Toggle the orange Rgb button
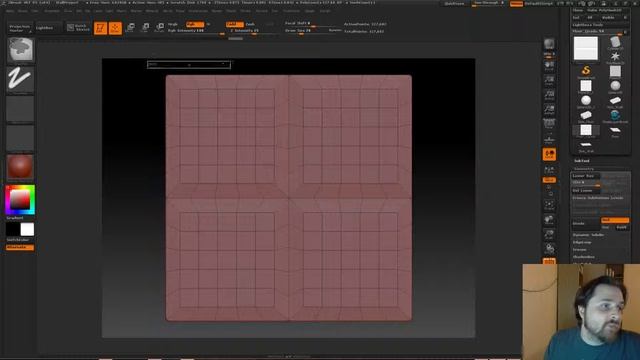 (195, 24)
